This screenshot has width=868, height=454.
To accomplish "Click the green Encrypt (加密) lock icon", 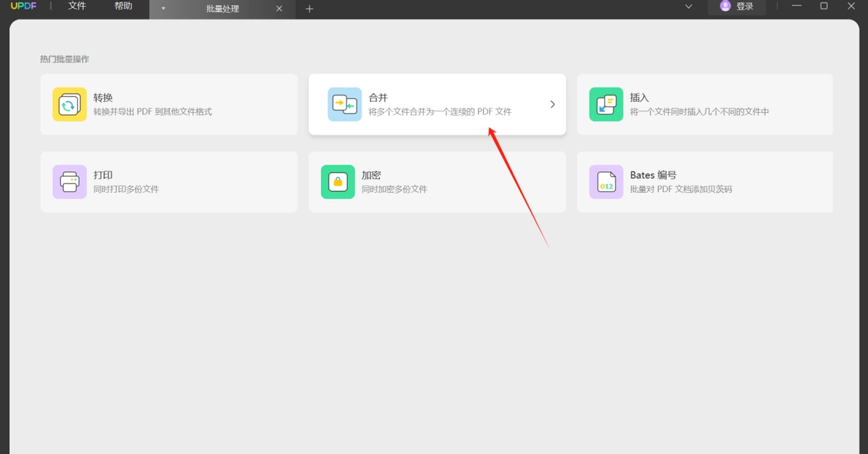I will [x=338, y=181].
